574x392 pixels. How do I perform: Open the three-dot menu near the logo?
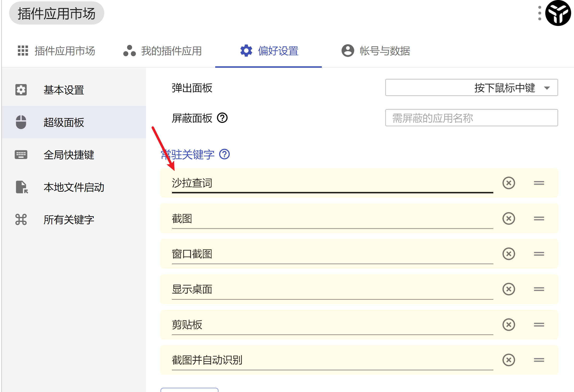540,14
